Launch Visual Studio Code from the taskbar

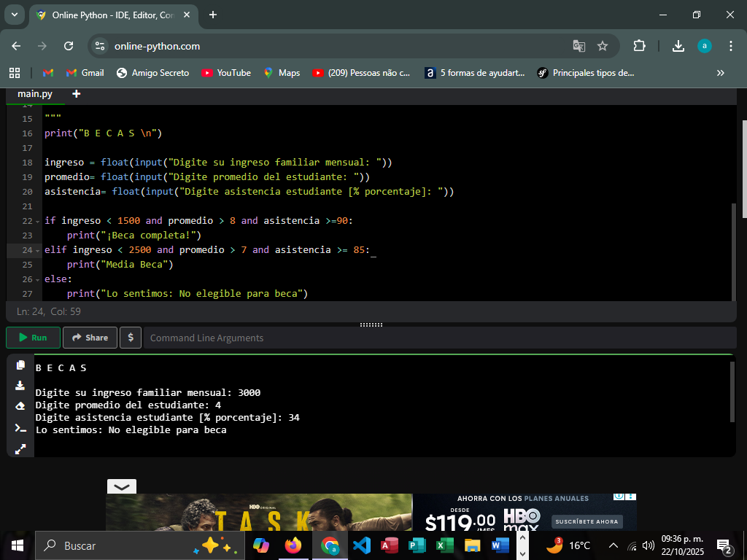point(362,545)
